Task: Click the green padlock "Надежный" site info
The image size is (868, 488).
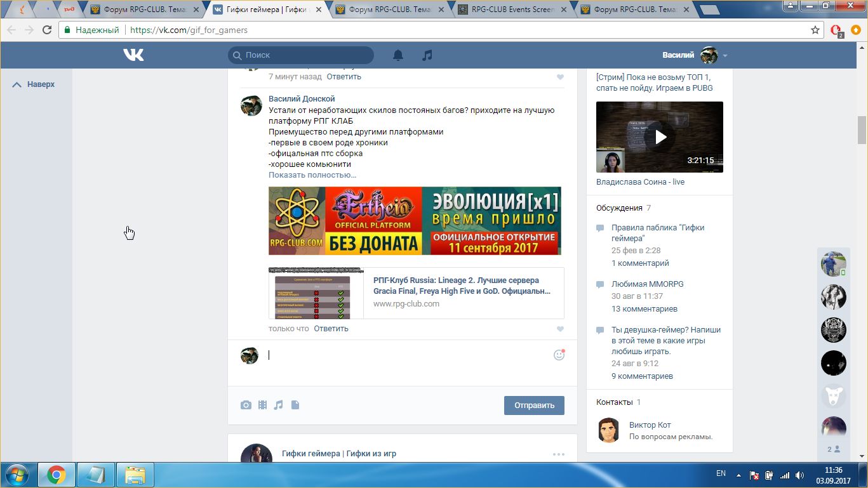Action: tap(91, 30)
